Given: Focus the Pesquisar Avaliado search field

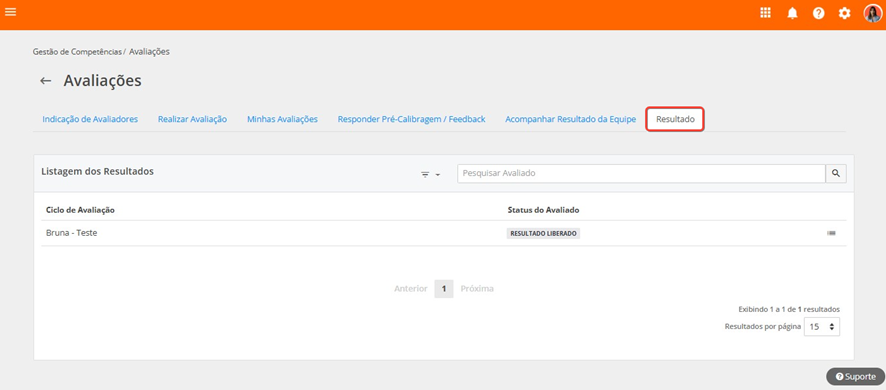Looking at the screenshot, I should click(641, 174).
